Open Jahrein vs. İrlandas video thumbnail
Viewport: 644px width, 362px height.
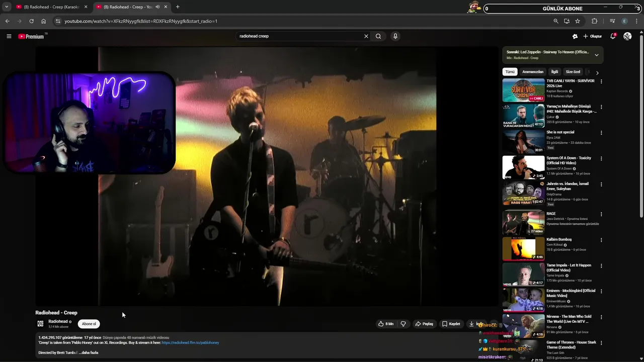click(x=523, y=193)
